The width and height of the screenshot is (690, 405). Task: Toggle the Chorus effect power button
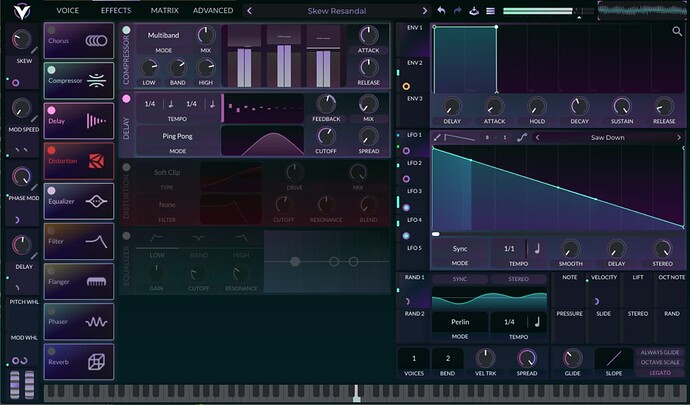(51, 30)
